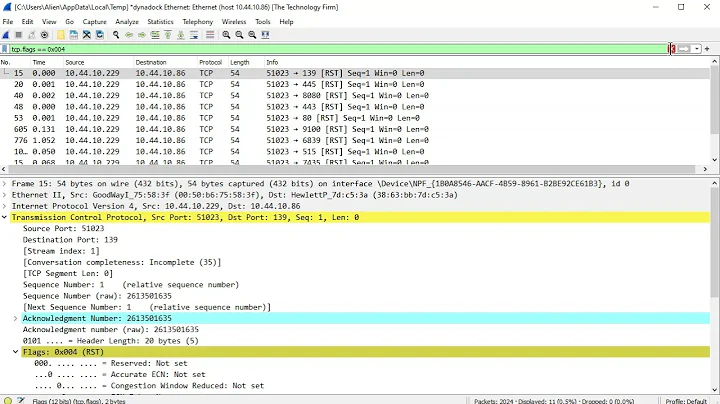Screen dimensions: 720x404
Task: Jump to the last packet
Action: tap(181, 35)
